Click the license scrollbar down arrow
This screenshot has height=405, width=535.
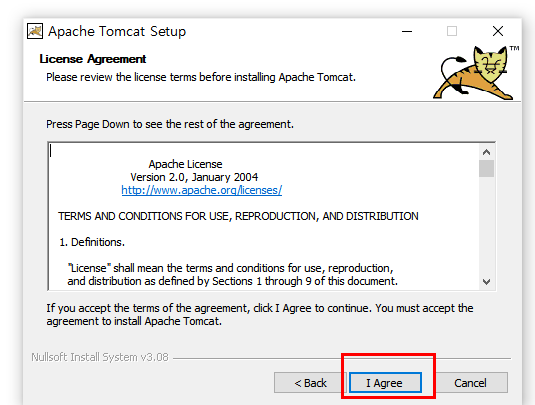click(x=487, y=282)
